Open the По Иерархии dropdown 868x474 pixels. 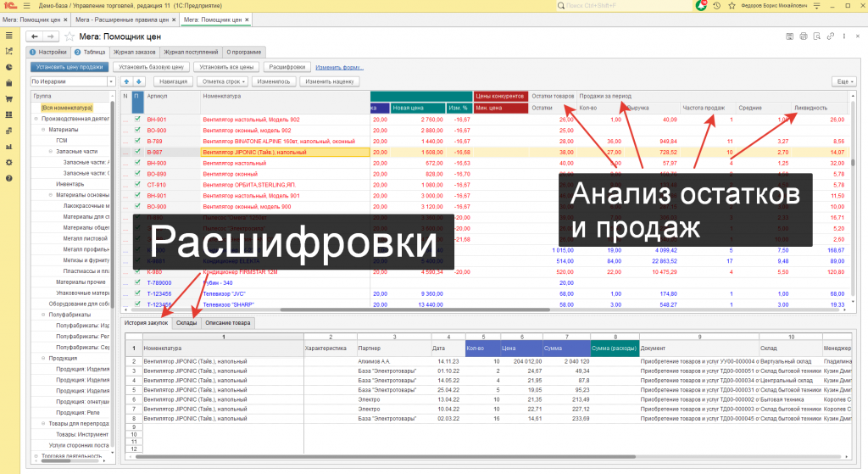[x=111, y=81]
